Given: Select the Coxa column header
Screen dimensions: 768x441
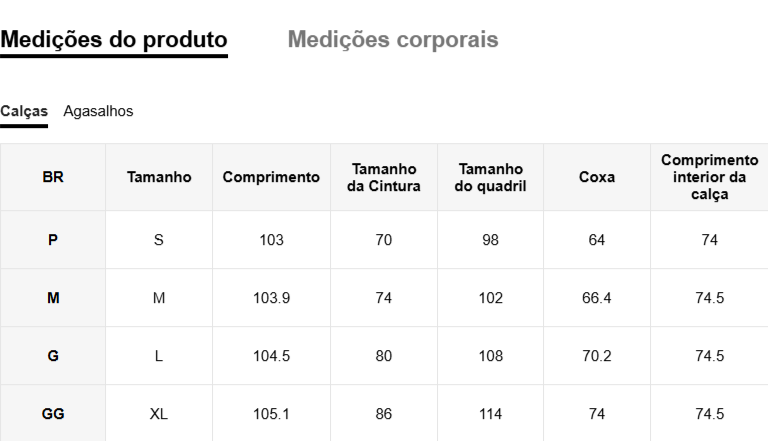Looking at the screenshot, I should click(x=597, y=177).
